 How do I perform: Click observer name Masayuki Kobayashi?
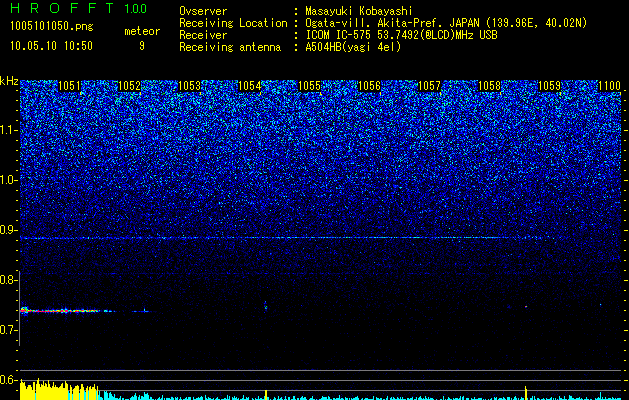[359, 12]
